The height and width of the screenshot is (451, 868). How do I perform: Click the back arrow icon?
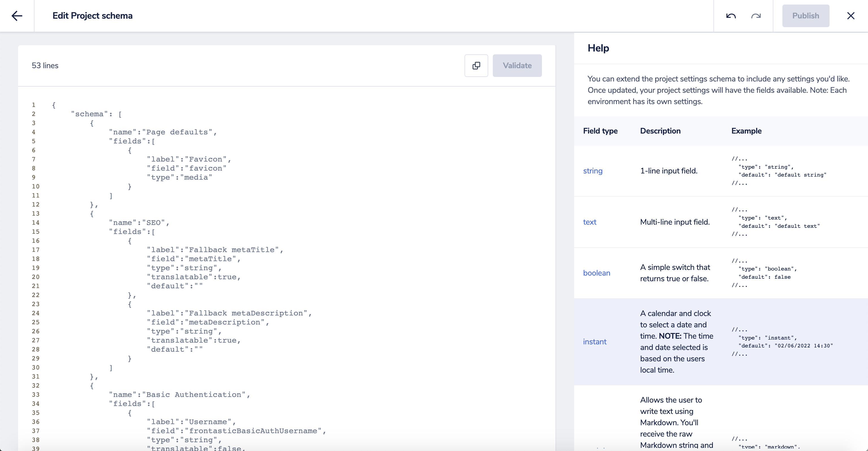[17, 16]
